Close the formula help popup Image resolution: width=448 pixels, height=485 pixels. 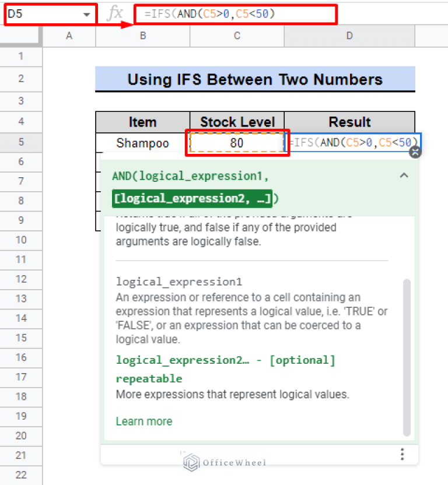point(415,153)
